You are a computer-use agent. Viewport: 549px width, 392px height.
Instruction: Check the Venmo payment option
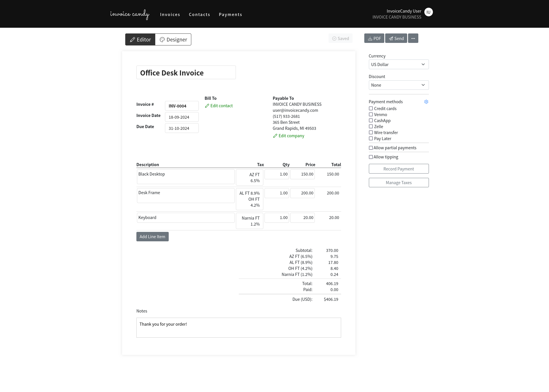(371, 115)
